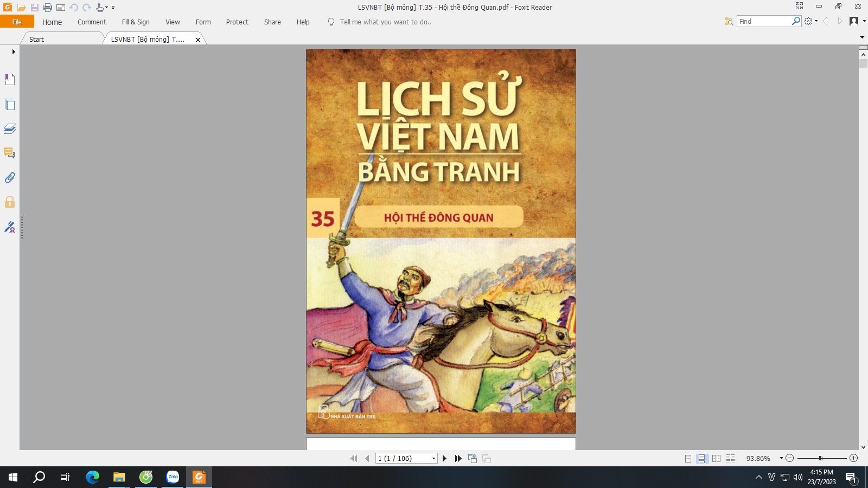This screenshot has width=868, height=488.
Task: Customize the quick access toolbar
Action: 113,8
